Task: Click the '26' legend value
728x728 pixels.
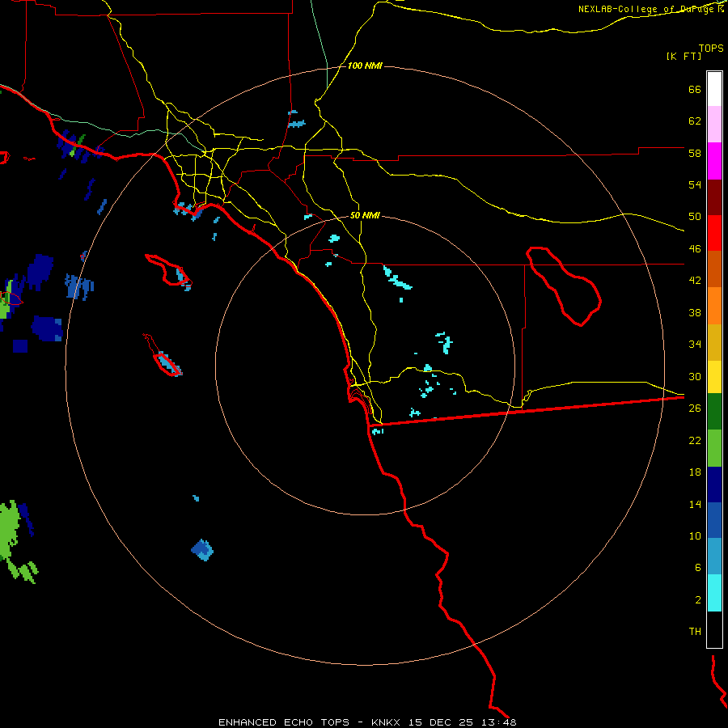Action: pos(695,408)
